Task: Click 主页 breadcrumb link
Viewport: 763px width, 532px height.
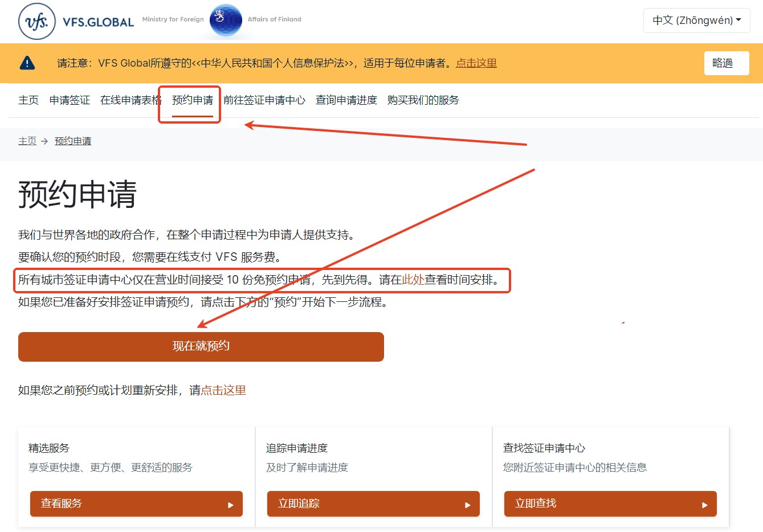Action: coord(27,141)
